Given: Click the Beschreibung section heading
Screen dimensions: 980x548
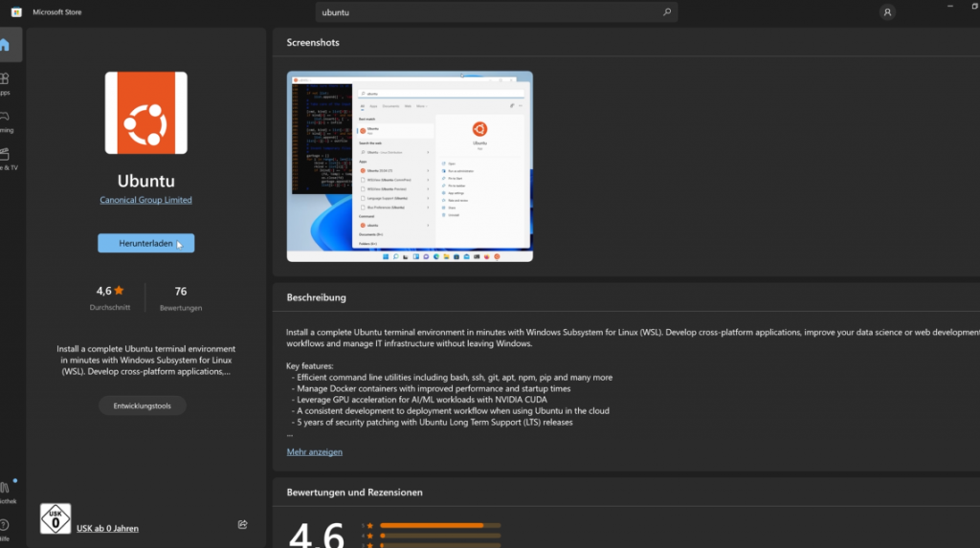Looking at the screenshot, I should click(x=316, y=297).
